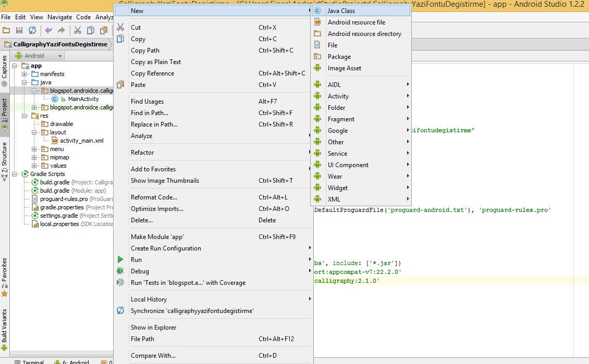This screenshot has width=589, height=364.
Task: Select Add to Favorites entry
Action: [x=213, y=169]
